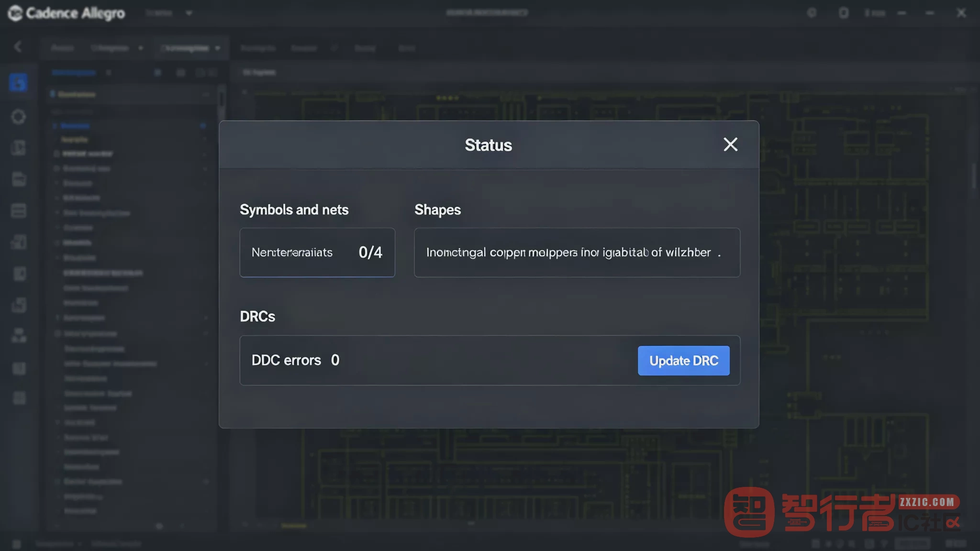Click the Shapes status message box
This screenshot has height=551, width=980.
pyautogui.click(x=577, y=253)
